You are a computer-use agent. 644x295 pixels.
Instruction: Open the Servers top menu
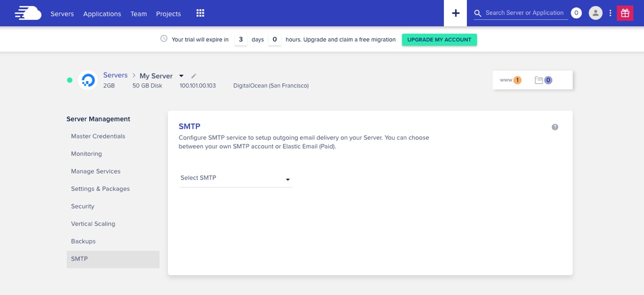(62, 14)
